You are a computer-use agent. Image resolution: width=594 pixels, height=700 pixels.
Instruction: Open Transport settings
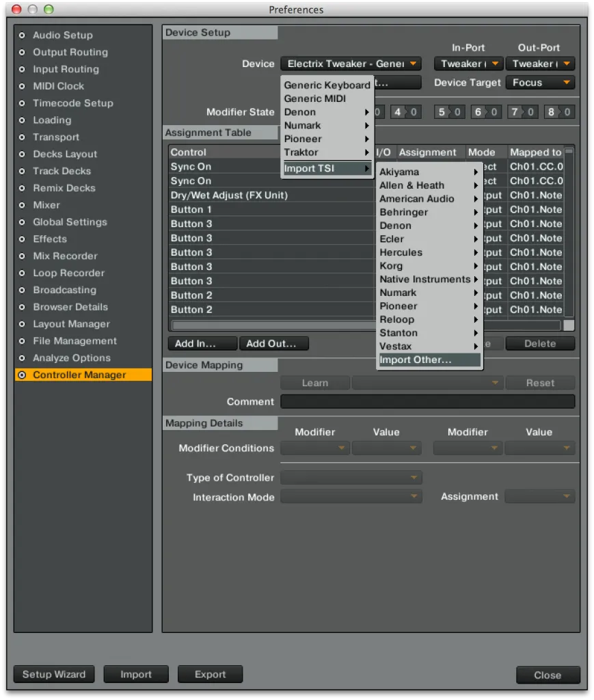click(x=56, y=137)
